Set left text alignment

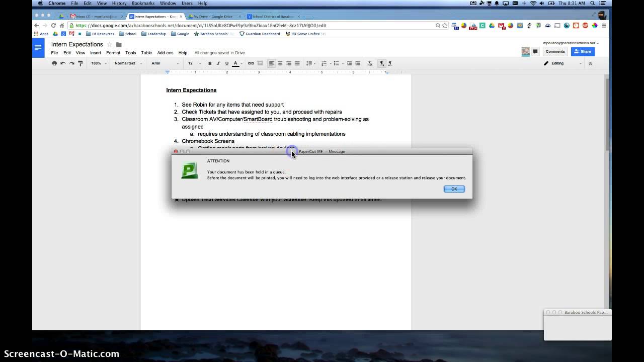pos(271,63)
